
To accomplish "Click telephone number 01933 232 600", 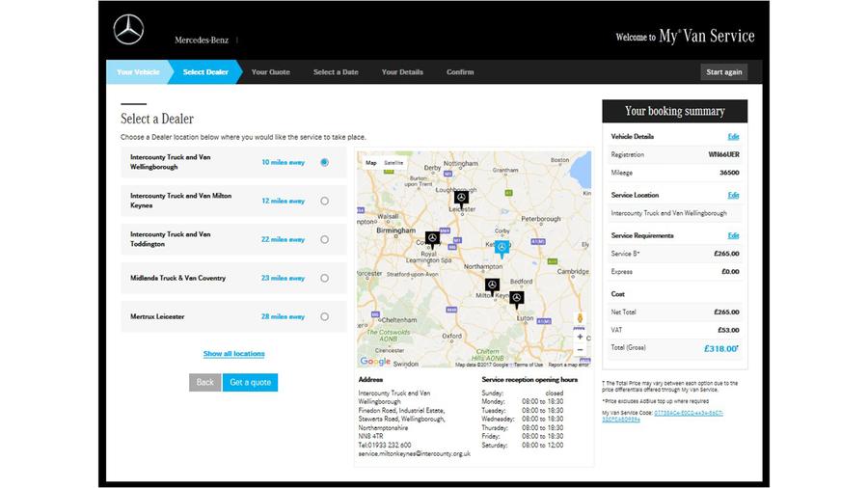I will click(390, 445).
